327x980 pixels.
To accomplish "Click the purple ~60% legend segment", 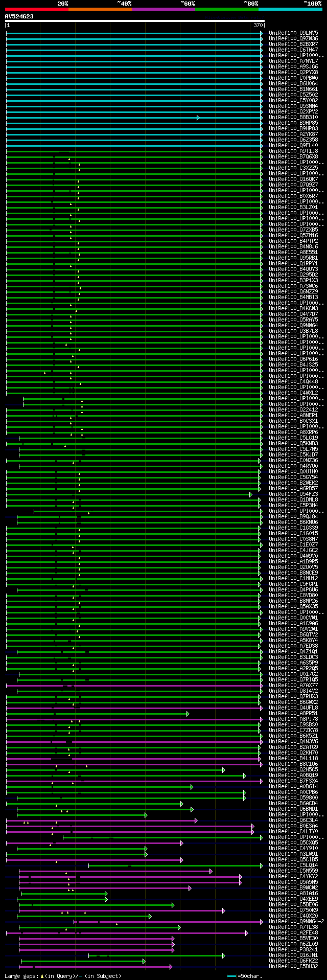I will tap(163, 9).
